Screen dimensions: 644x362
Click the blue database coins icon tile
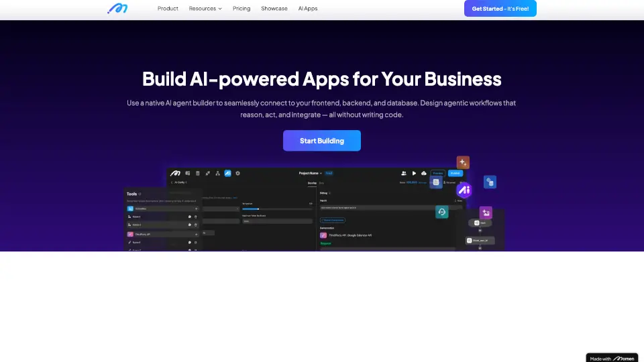490,182
